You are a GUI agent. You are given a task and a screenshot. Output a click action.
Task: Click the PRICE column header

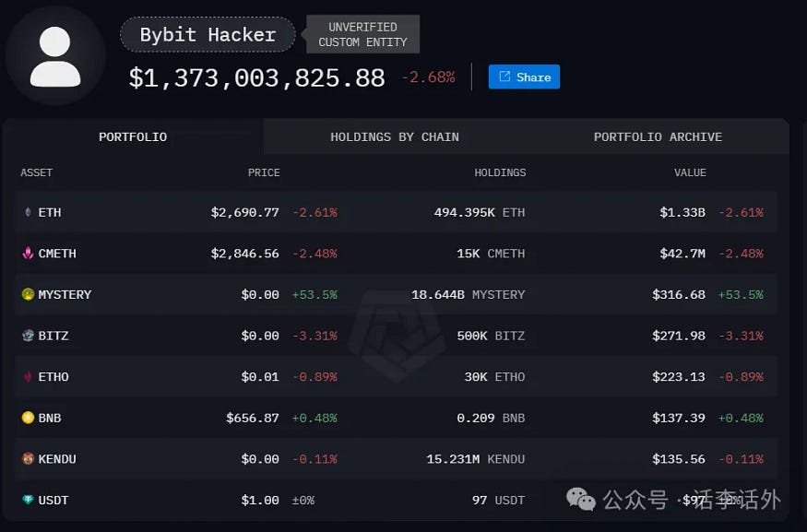point(264,172)
